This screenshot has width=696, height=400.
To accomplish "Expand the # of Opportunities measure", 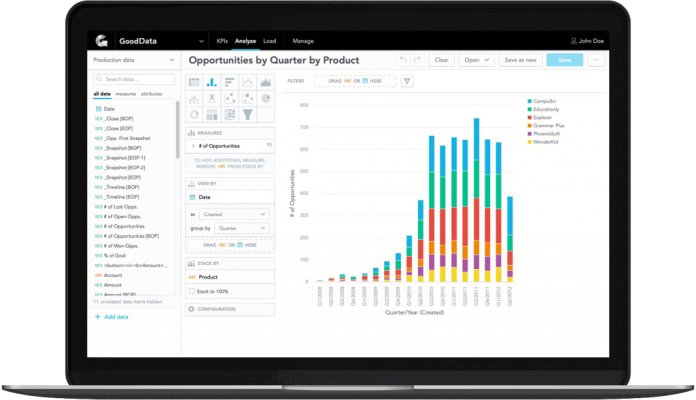I will (192, 146).
